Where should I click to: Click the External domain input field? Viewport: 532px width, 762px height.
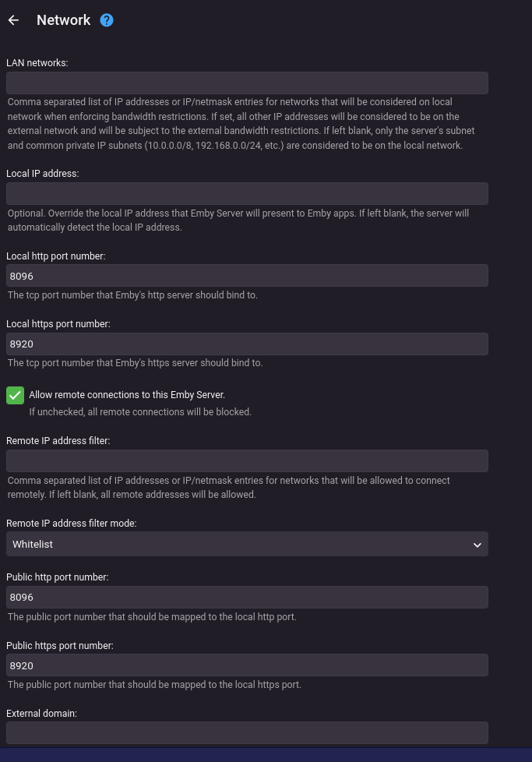[247, 732]
